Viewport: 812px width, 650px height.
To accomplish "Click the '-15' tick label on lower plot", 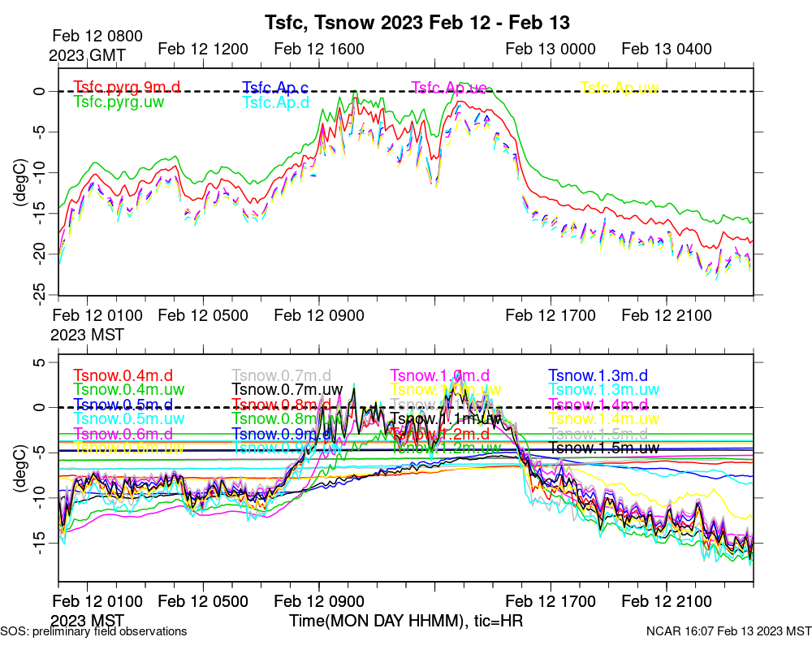I will coord(39,543).
